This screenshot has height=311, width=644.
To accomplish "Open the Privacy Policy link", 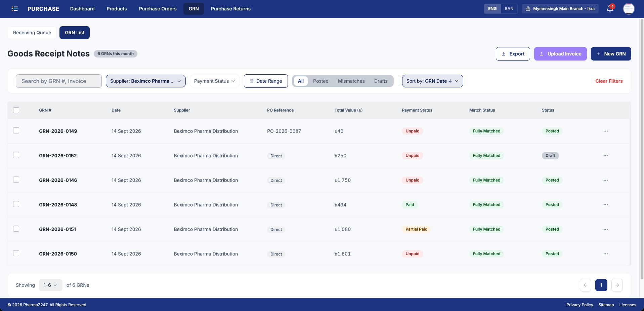I will pyautogui.click(x=579, y=305).
